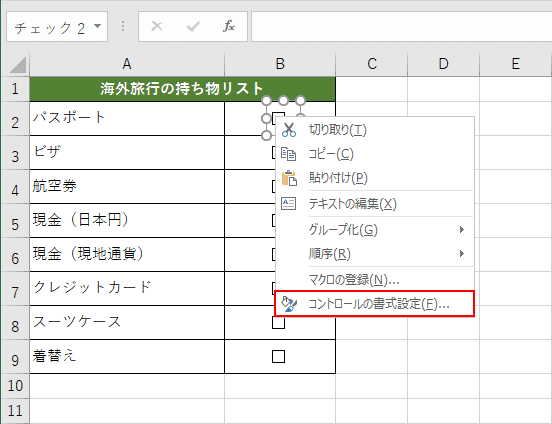Select マクロの登録(N)... menu entry
Viewport: 552px width, 424px height.
[x=375, y=280]
